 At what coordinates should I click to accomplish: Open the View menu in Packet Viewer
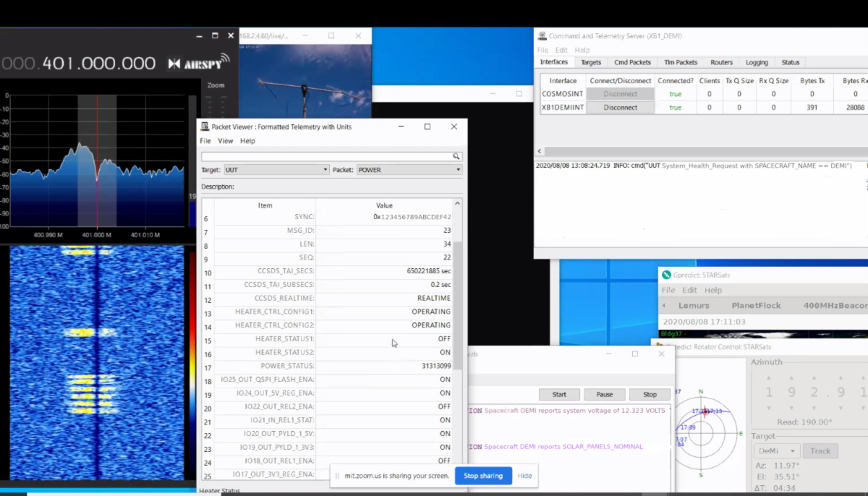coord(226,141)
